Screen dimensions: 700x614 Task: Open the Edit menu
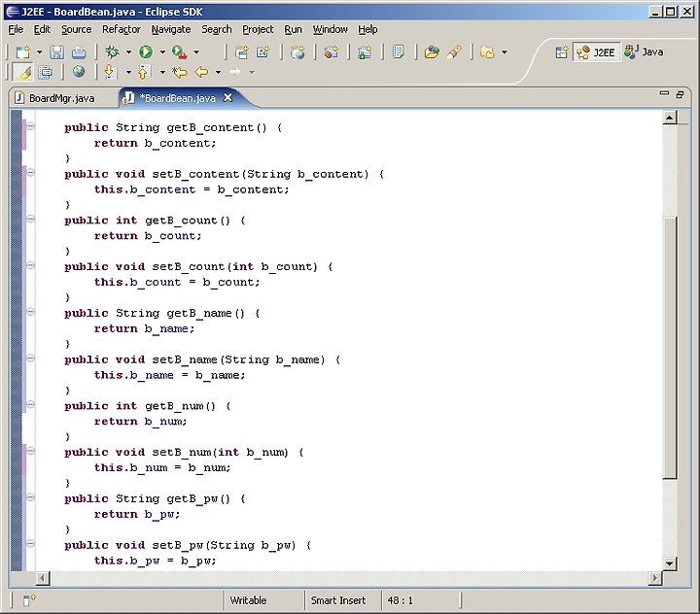pyautogui.click(x=42, y=29)
